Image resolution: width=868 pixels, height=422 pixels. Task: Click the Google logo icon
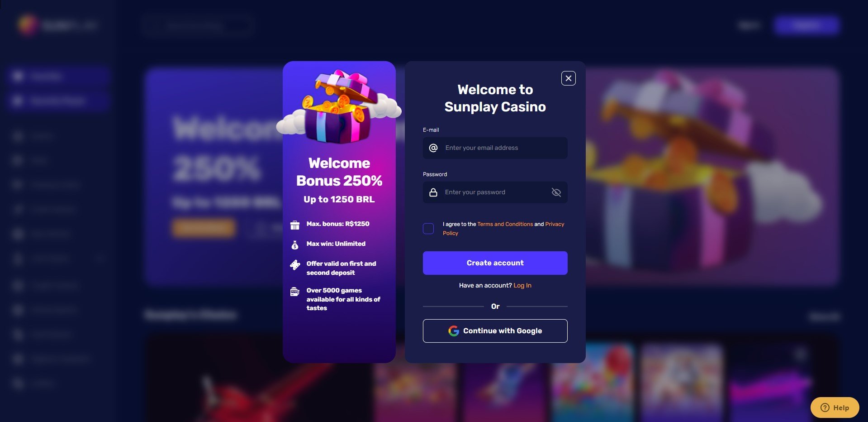454,331
